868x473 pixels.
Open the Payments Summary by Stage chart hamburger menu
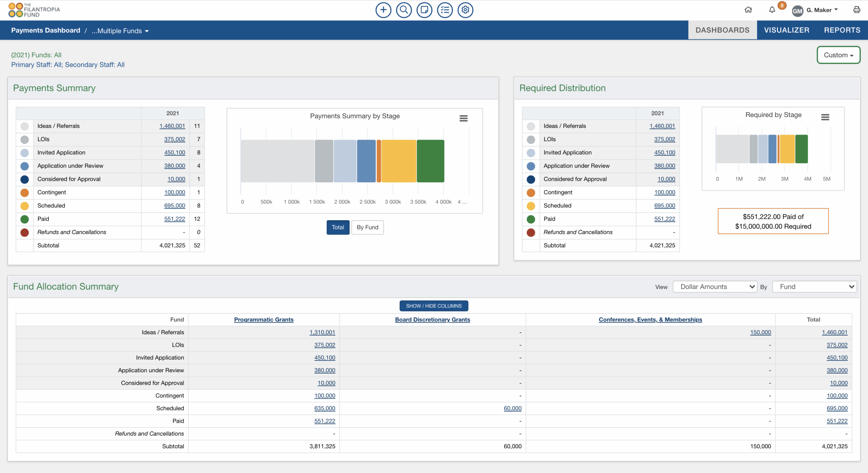pos(463,118)
